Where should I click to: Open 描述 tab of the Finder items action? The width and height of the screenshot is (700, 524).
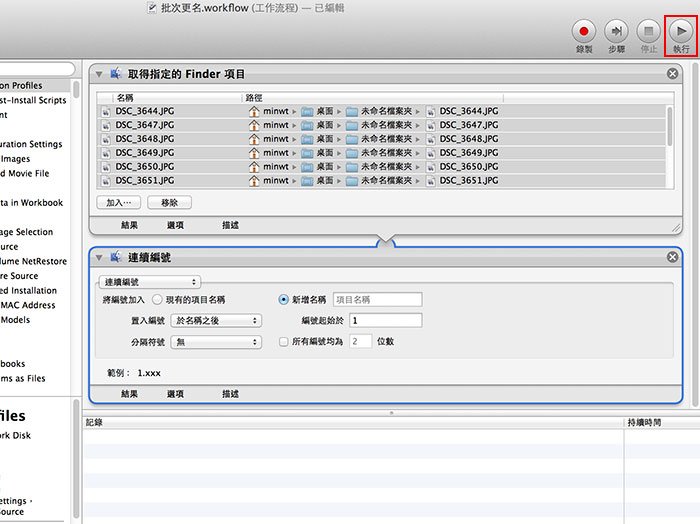click(230, 225)
